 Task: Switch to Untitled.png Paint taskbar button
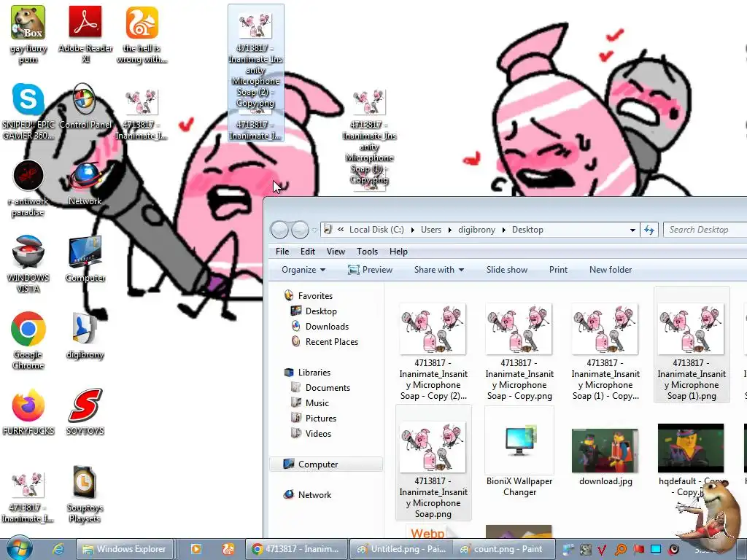402,549
